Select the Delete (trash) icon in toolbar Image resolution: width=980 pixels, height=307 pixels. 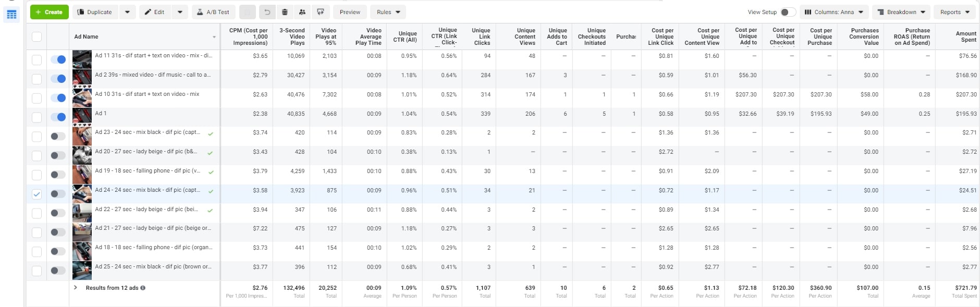click(284, 11)
